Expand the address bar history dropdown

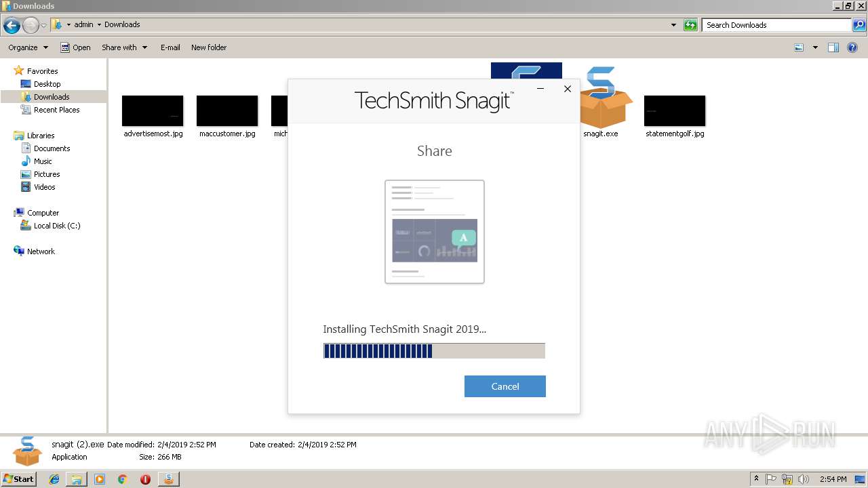tap(673, 25)
